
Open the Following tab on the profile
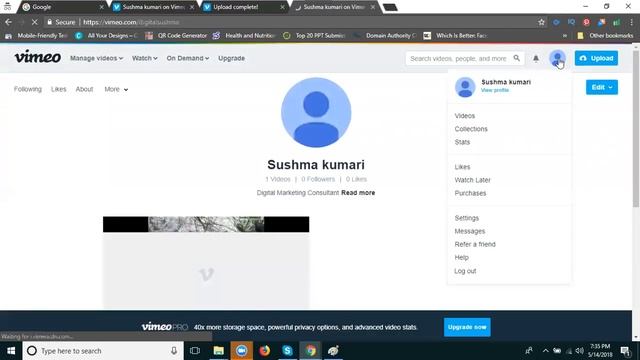28,89
